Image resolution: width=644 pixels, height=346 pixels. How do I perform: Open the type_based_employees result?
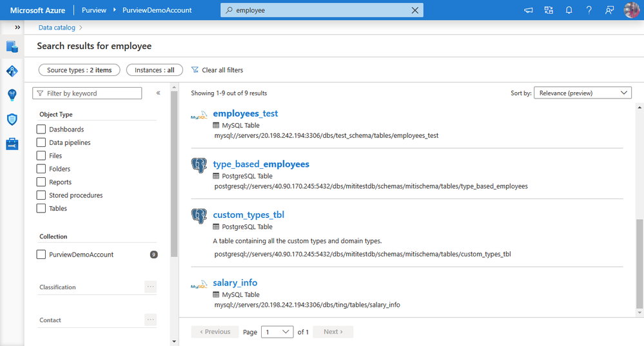click(x=261, y=164)
